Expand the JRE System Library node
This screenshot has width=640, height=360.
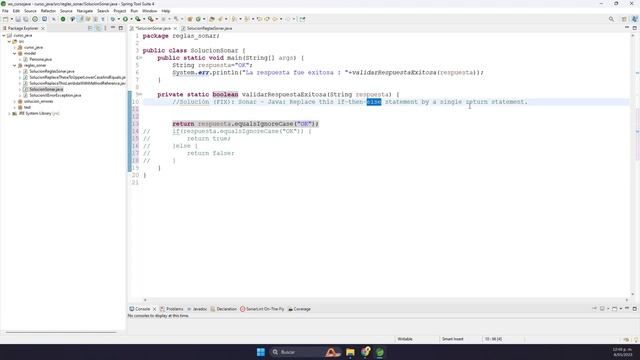(9, 113)
